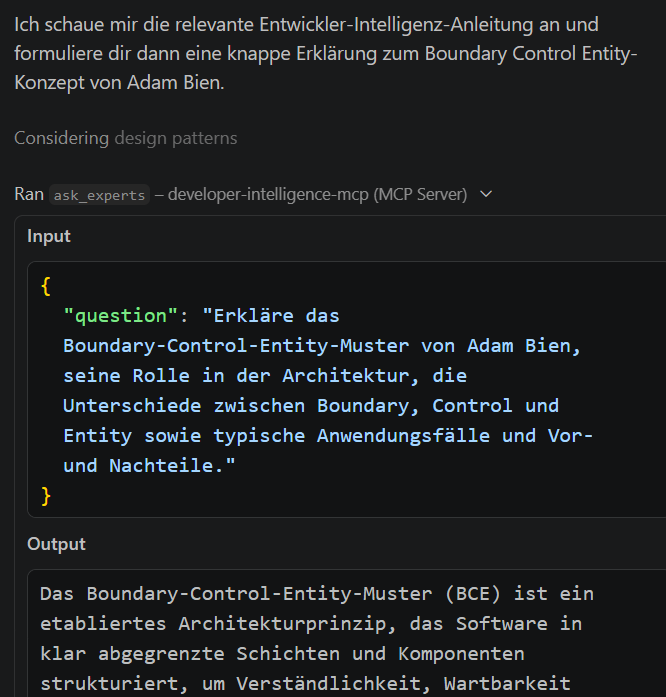Click the line 'Konzept von Adam Bien.'
This screenshot has height=697, width=666.
[x=119, y=83]
